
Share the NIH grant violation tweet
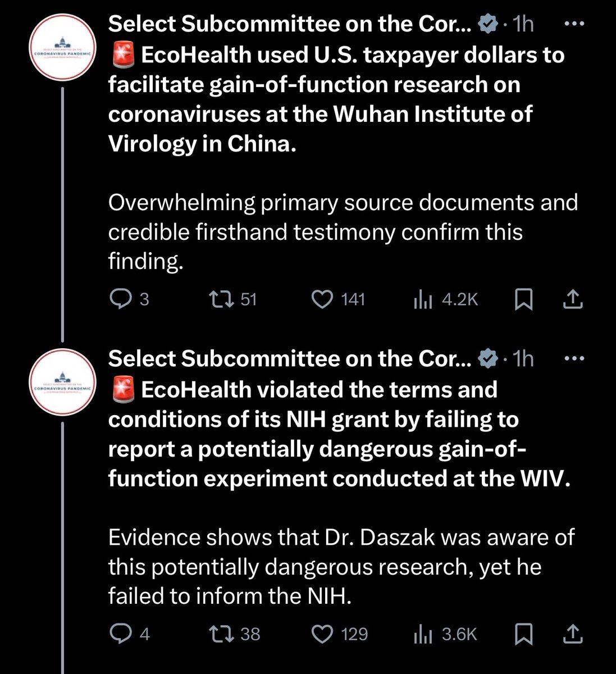(x=572, y=635)
